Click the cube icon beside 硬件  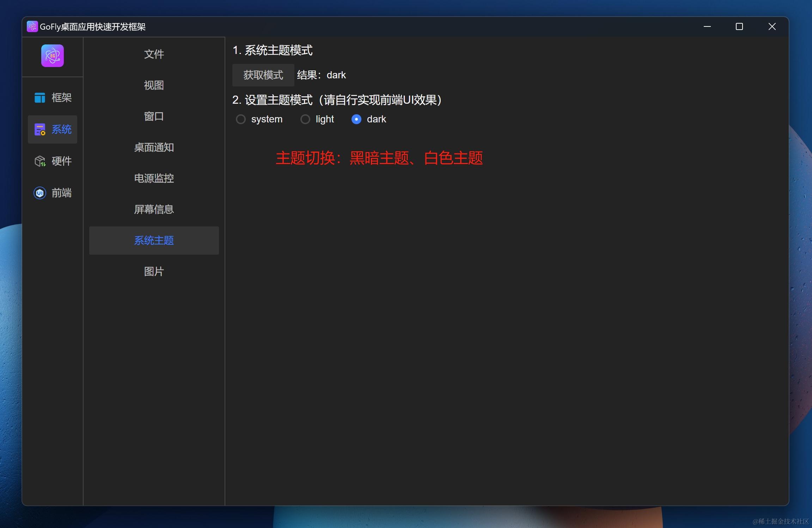point(40,161)
